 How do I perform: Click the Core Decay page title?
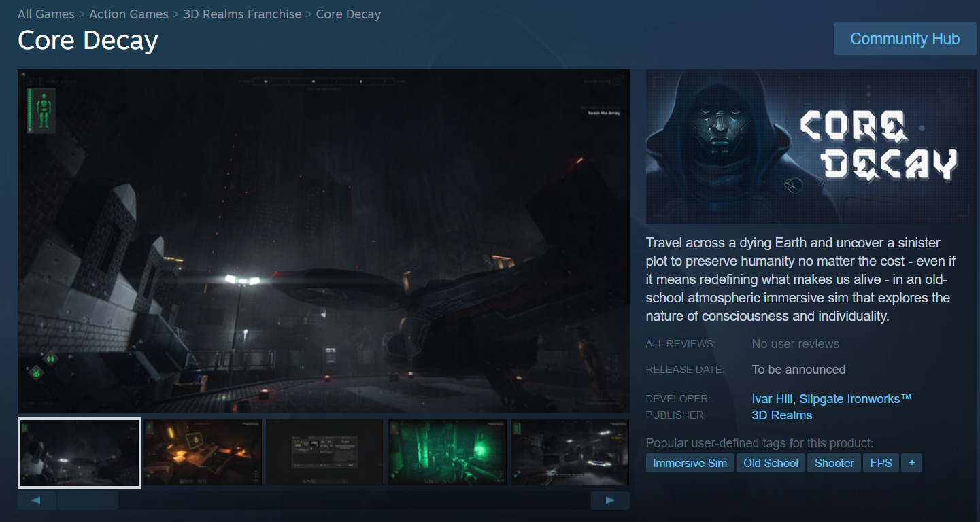[x=88, y=41]
